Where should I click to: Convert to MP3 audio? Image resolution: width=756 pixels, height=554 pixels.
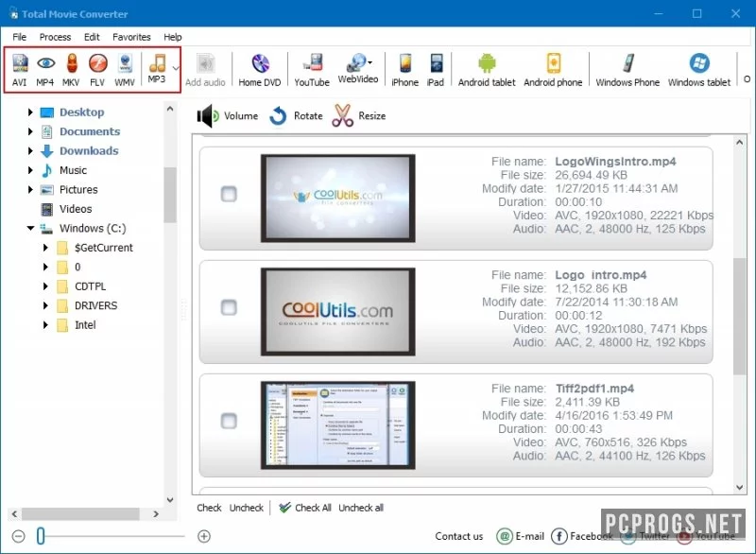[157, 68]
